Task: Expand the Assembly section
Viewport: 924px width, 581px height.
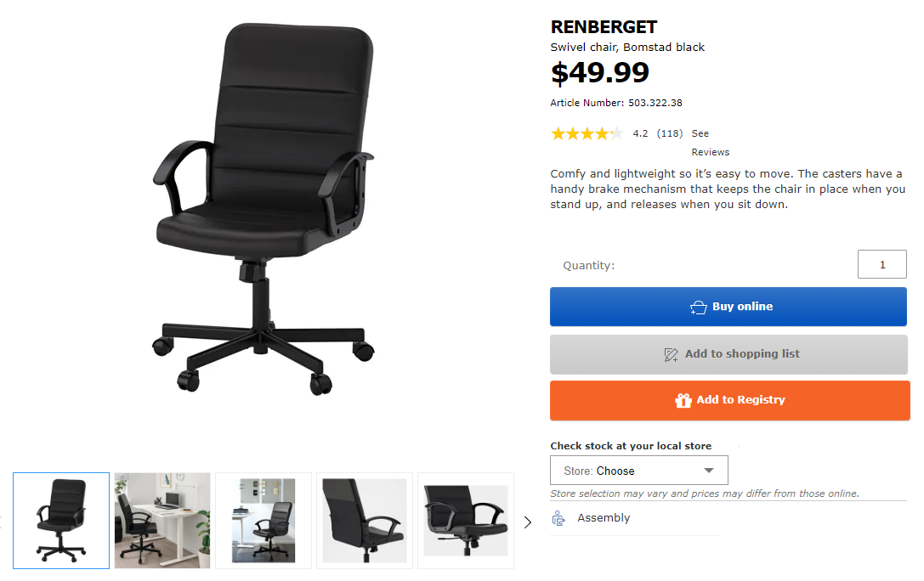Action: pyautogui.click(x=635, y=518)
